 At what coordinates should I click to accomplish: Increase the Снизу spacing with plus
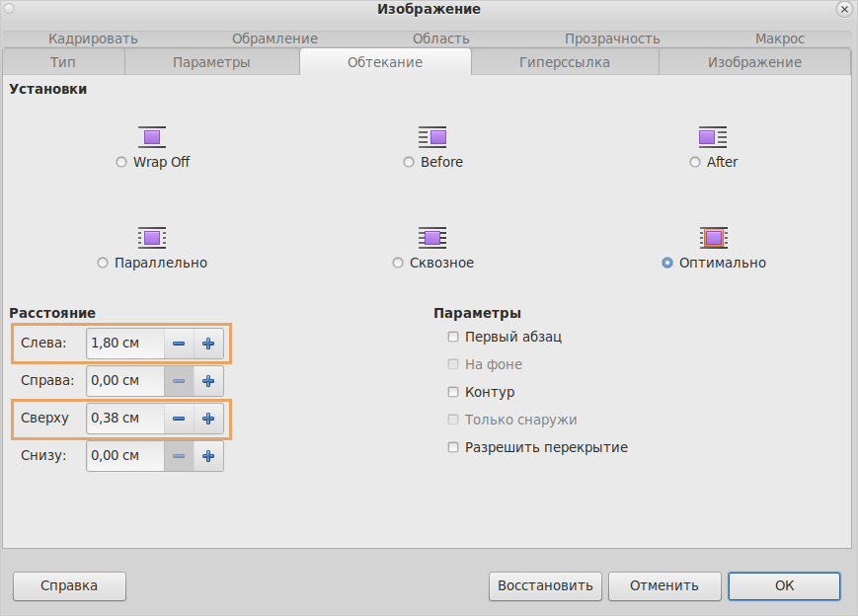coord(208,456)
